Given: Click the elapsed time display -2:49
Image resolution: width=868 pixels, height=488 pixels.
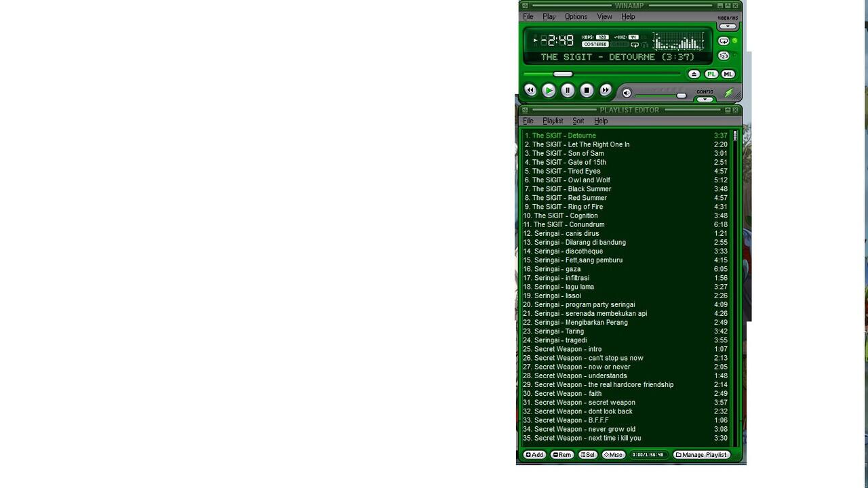Looking at the screenshot, I should 557,40.
